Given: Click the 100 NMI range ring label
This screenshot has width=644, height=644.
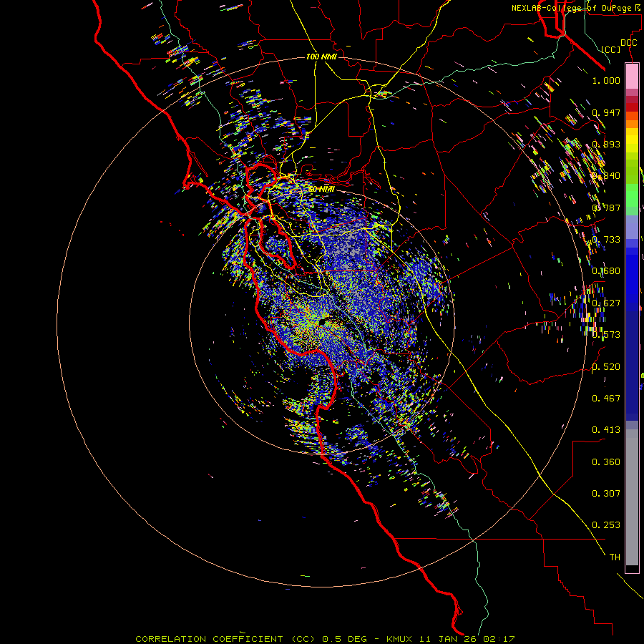Looking at the screenshot, I should coord(321,57).
